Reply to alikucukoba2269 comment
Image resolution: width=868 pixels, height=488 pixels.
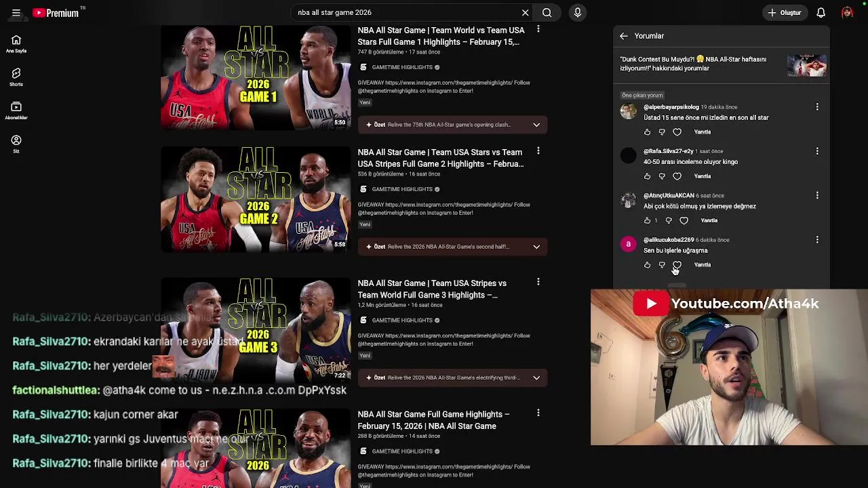point(703,265)
